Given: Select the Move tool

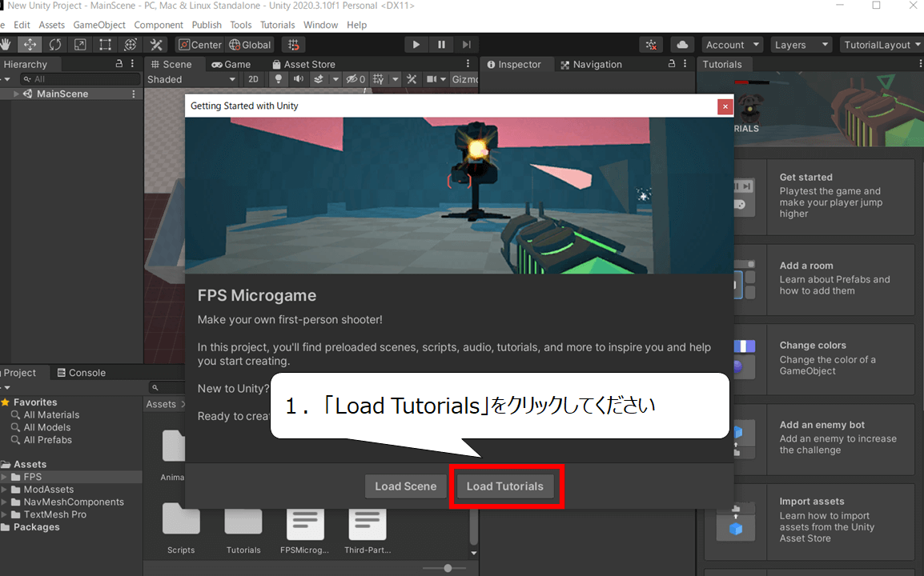Looking at the screenshot, I should pos(30,45).
